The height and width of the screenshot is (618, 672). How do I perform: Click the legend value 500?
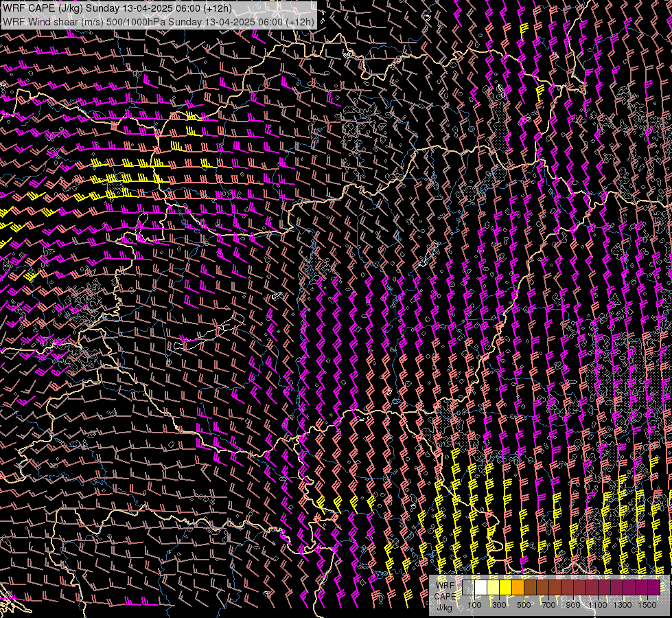pyautogui.click(x=524, y=605)
